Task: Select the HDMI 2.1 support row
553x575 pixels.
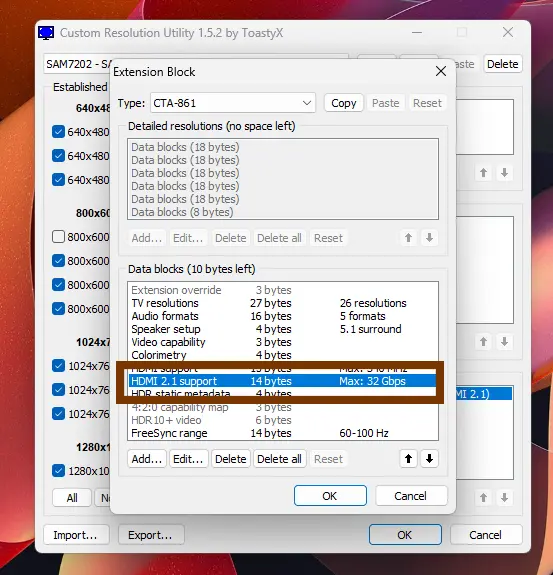Action: coord(282,381)
